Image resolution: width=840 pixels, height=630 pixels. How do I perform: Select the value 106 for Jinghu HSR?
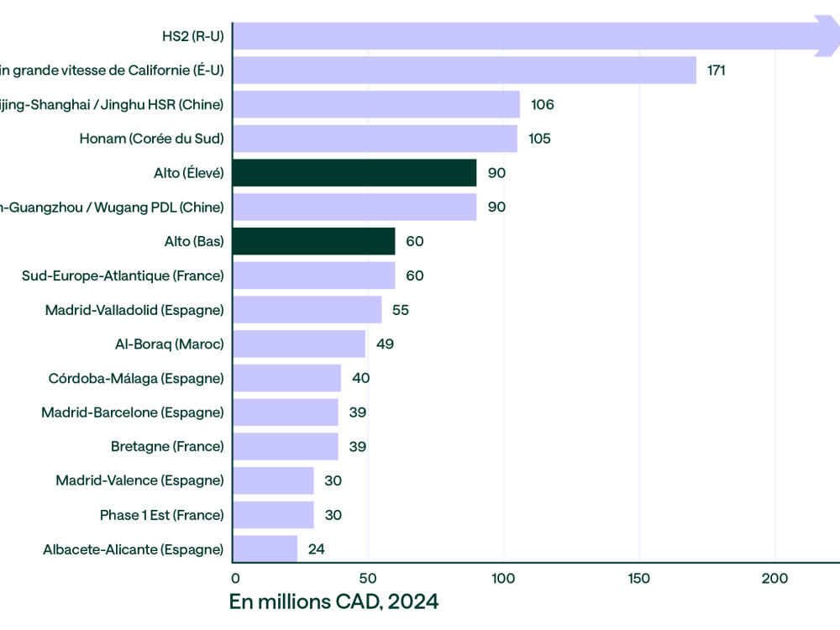542,104
